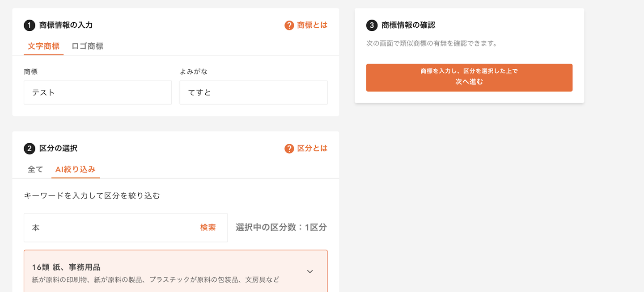Click the 選択中の区分数 counter text
The width and height of the screenshot is (644, 292).
click(x=281, y=228)
